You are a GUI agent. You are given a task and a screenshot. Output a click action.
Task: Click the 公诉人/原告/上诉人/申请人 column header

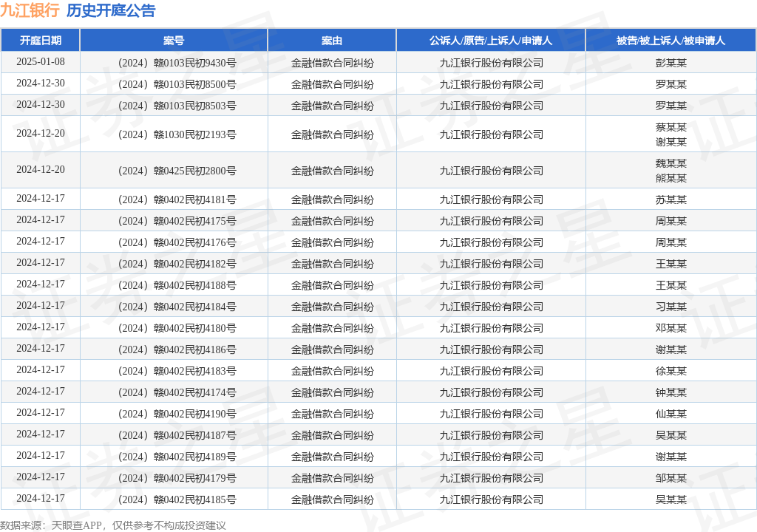coord(491,41)
